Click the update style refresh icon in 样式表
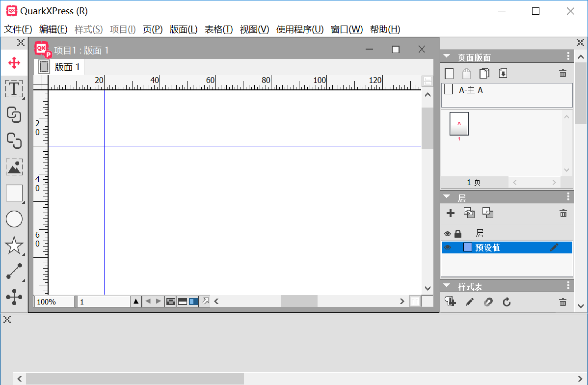 pos(507,302)
